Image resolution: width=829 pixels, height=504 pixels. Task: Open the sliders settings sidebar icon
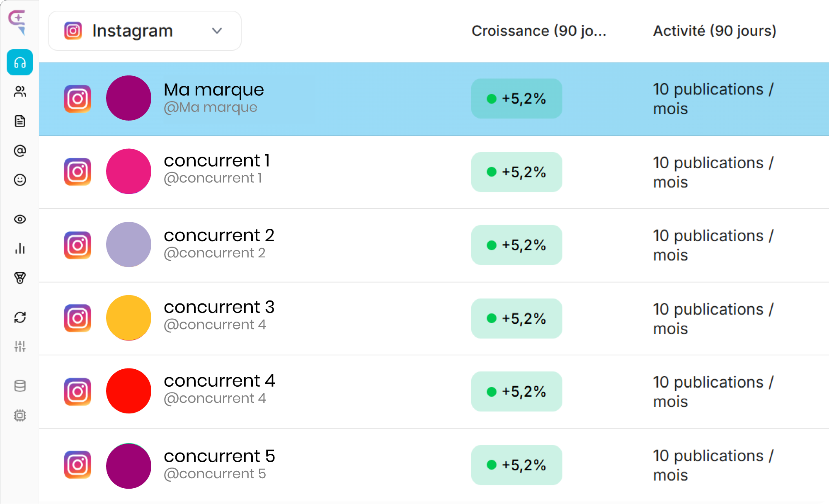click(x=20, y=346)
